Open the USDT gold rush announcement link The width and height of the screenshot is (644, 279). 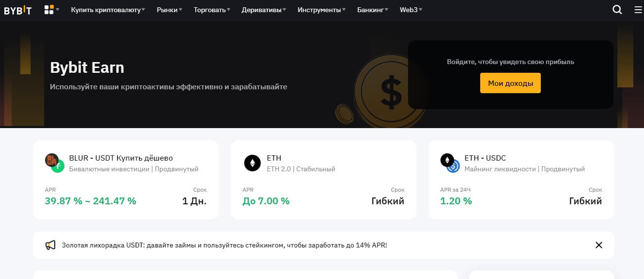(224, 245)
